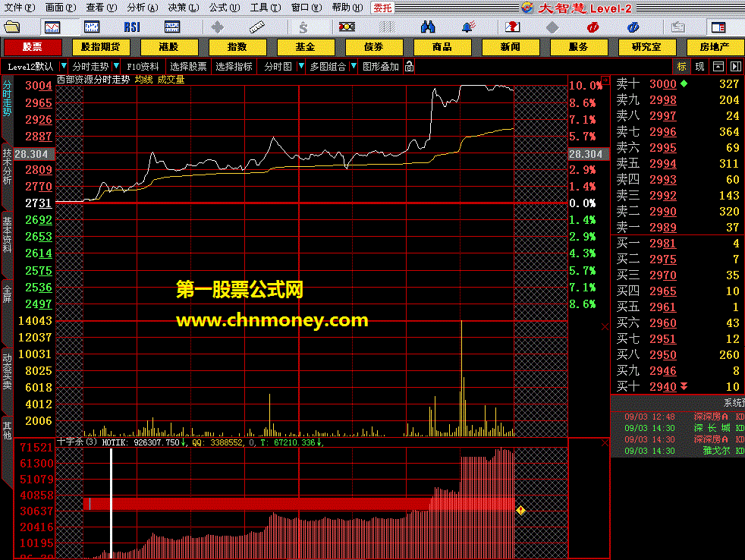Image resolution: width=745 pixels, height=560 pixels.
Task: Expand the 分时图 dropdown arrow
Action: [300, 66]
